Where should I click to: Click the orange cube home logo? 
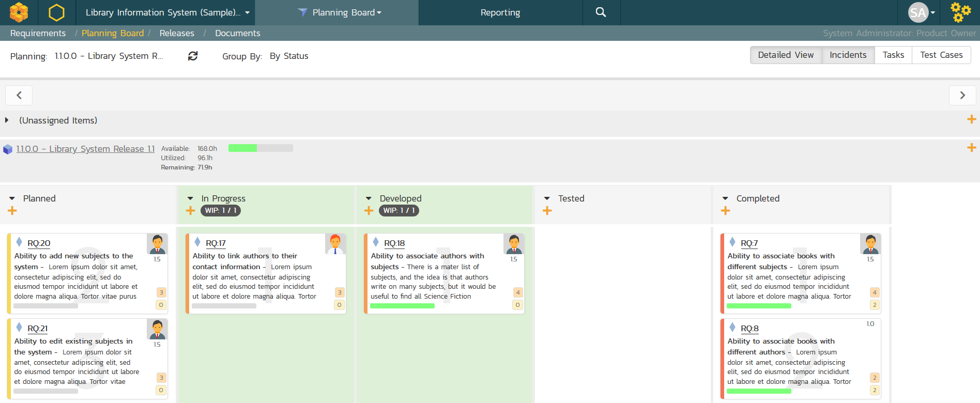19,12
